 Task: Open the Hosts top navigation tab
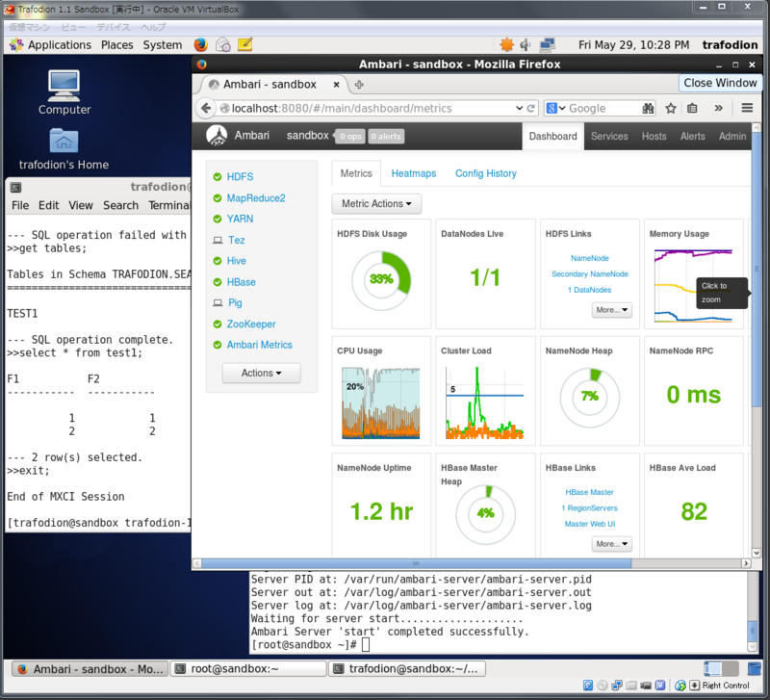tap(654, 136)
